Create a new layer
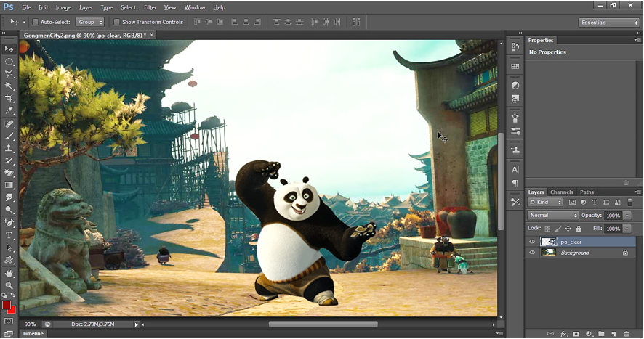 [x=614, y=334]
